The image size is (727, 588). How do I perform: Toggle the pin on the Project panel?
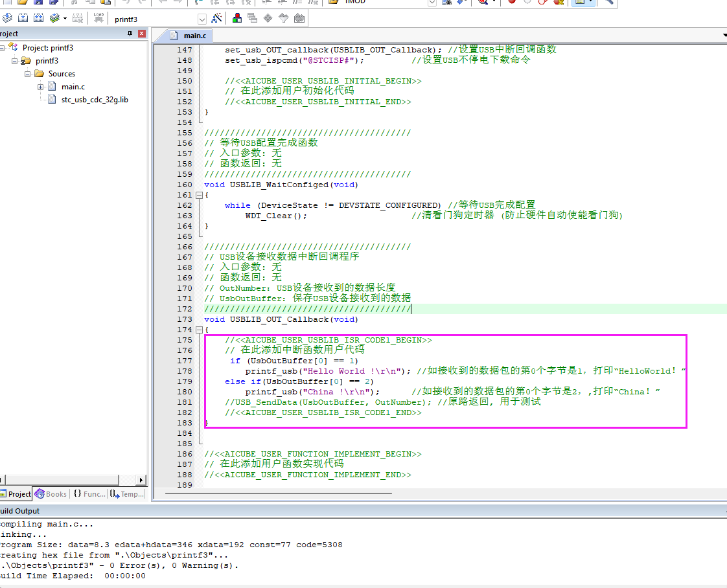(x=130, y=34)
